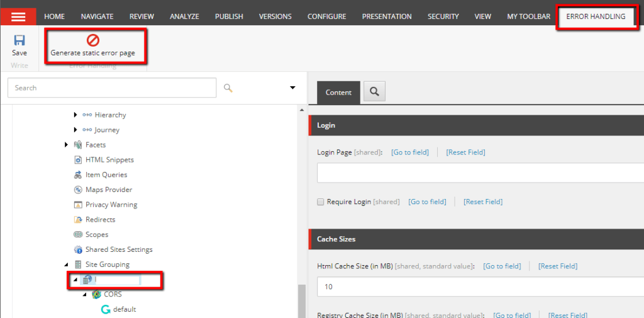Select the Privacy Warning tree icon
The height and width of the screenshot is (318, 644).
tap(79, 205)
